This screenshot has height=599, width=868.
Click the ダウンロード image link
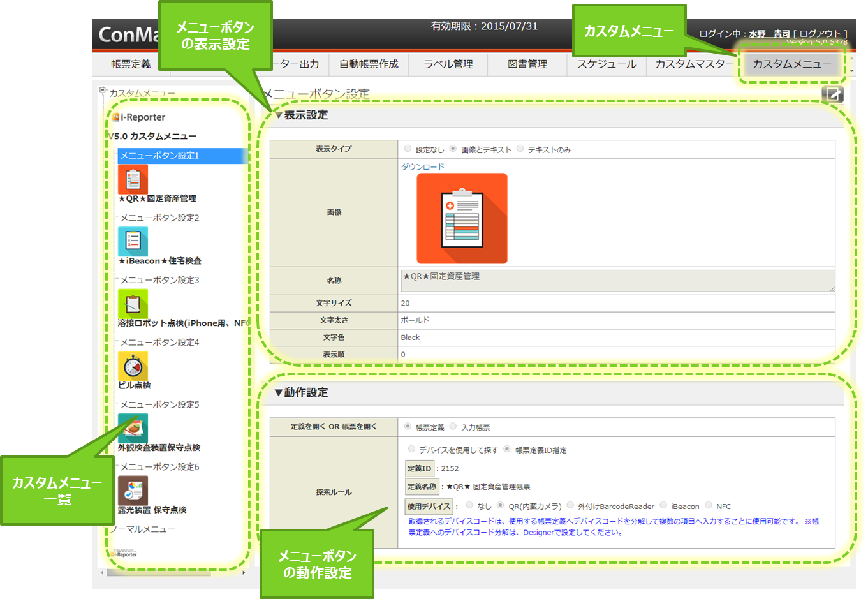[x=423, y=166]
